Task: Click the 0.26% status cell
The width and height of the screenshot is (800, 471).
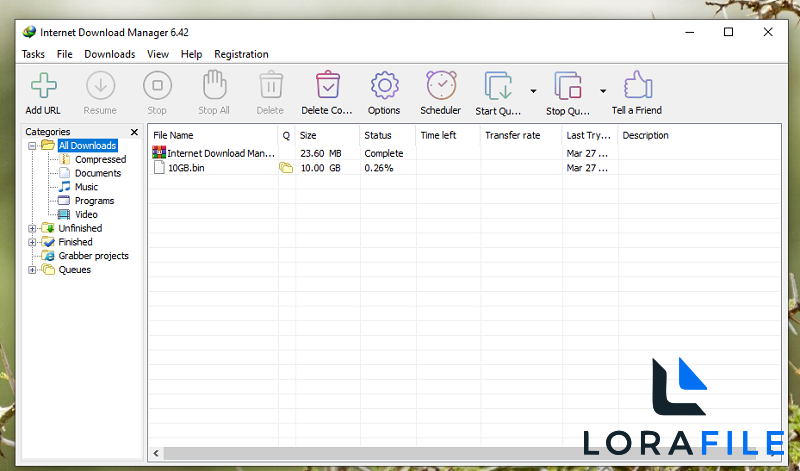Action: [379, 167]
